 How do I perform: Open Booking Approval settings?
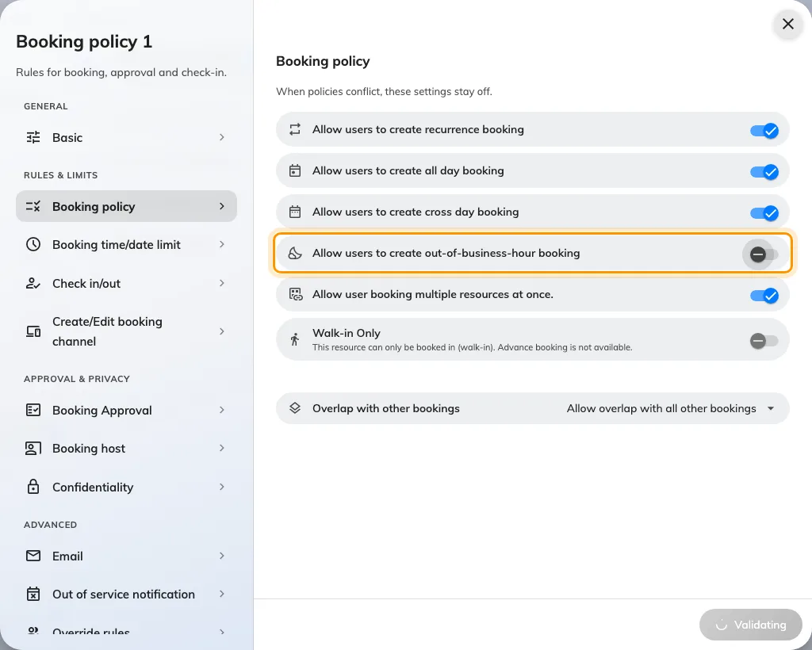(x=126, y=410)
